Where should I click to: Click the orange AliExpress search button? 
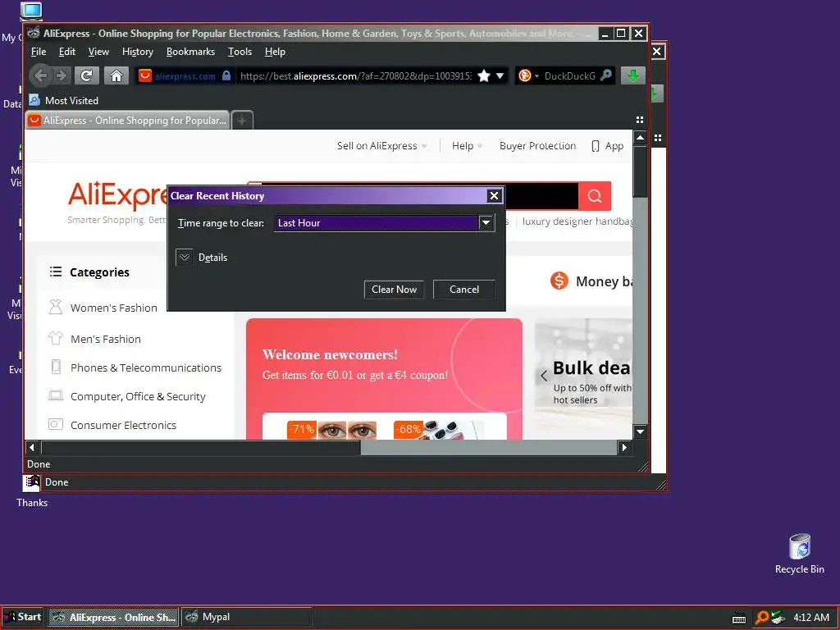595,196
